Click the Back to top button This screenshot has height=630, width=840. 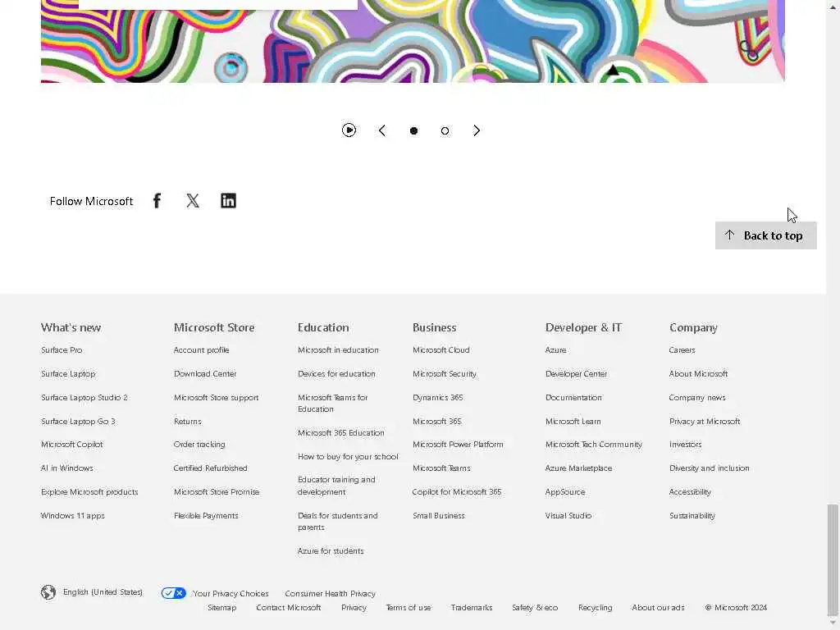click(765, 235)
